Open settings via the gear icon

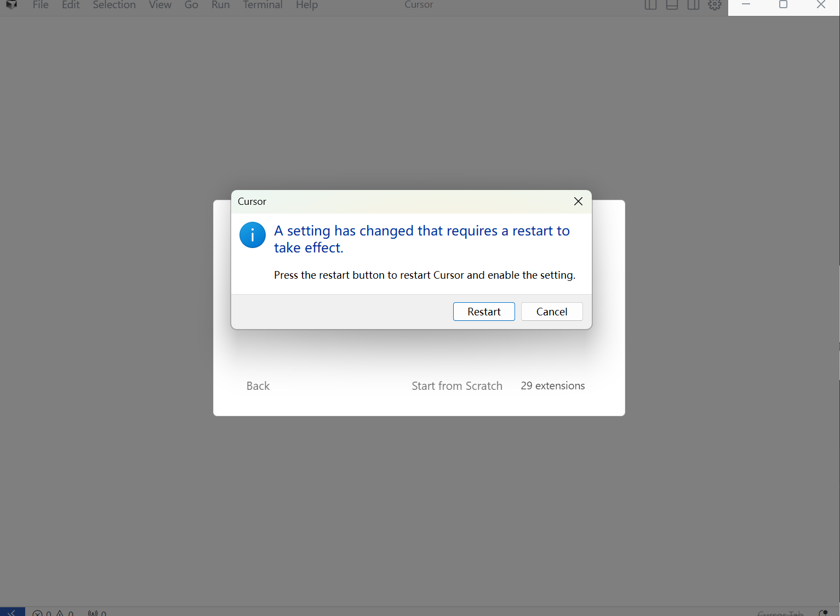(715, 5)
